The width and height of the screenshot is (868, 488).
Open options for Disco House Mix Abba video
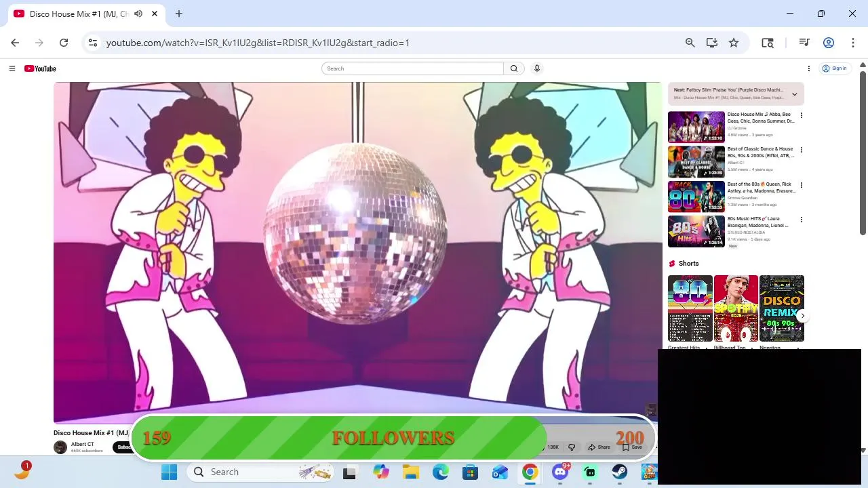point(802,115)
